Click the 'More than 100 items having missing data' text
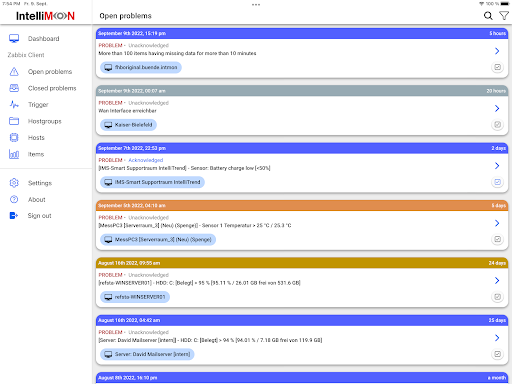Image resolution: width=512 pixels, height=384 pixels. tap(177, 53)
